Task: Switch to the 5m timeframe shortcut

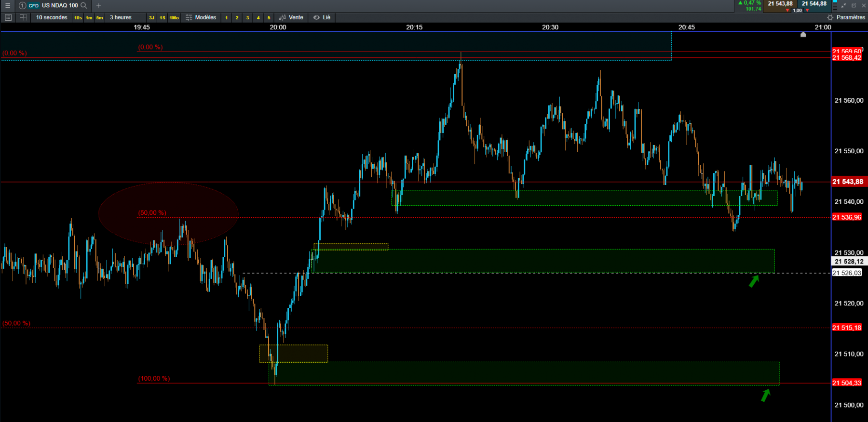Action: 100,18
